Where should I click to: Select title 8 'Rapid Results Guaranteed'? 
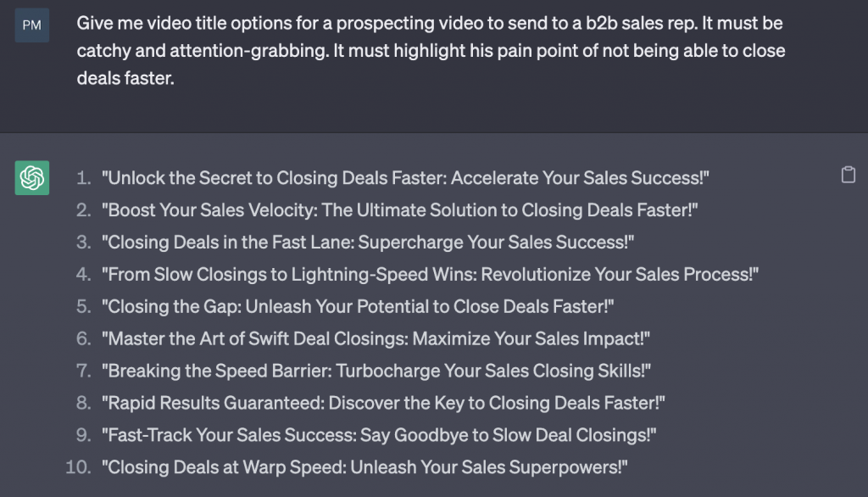[383, 403]
